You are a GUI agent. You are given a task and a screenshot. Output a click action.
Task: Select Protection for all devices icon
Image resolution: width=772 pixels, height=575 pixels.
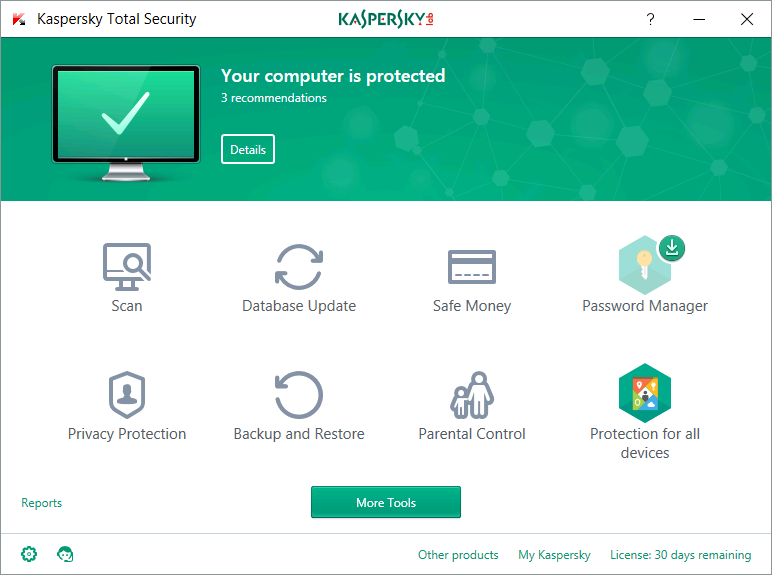tap(644, 394)
